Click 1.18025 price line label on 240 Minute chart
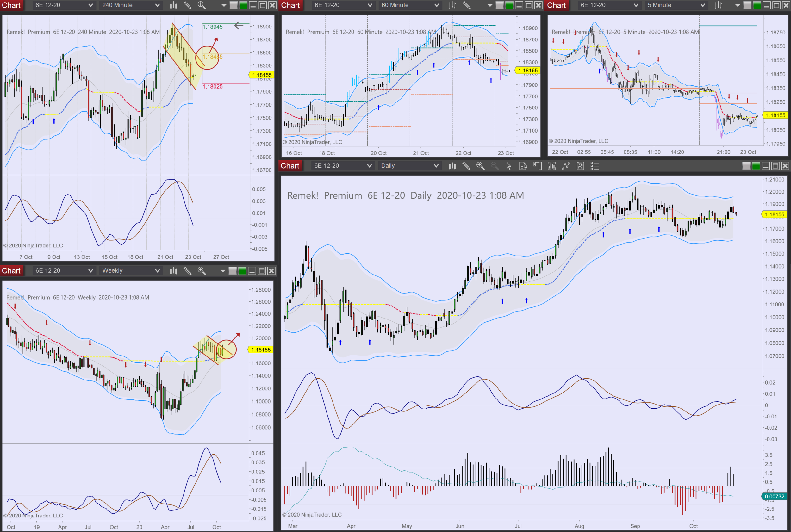The height and width of the screenshot is (532, 791). click(213, 87)
